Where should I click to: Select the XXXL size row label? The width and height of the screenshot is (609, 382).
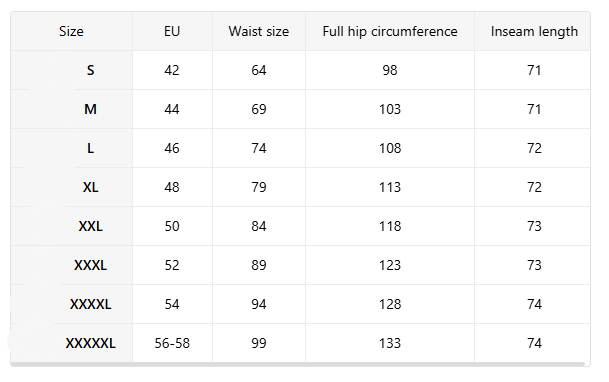click(x=90, y=266)
